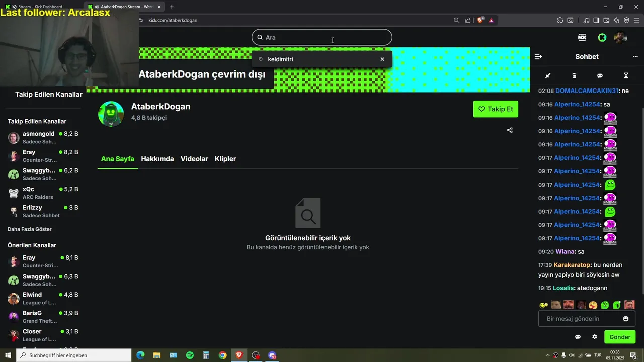This screenshot has height=362, width=644.
Task: Click into the Ara search field
Action: tap(322, 37)
